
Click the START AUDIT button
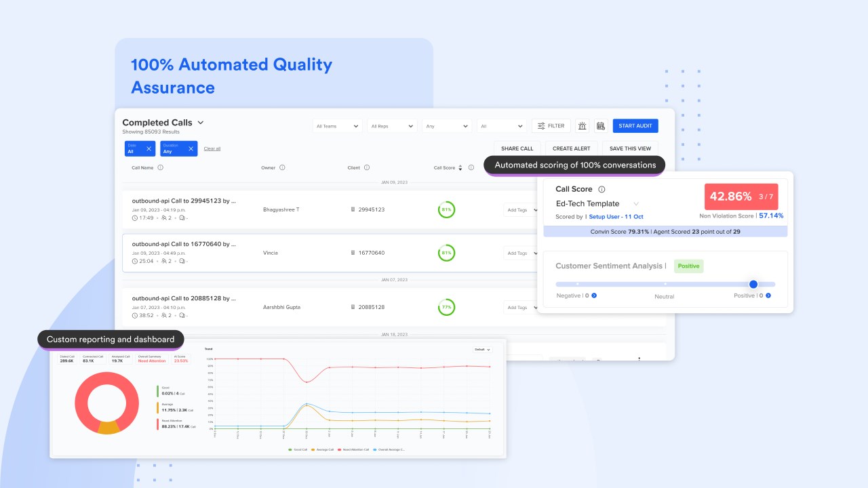click(x=635, y=126)
